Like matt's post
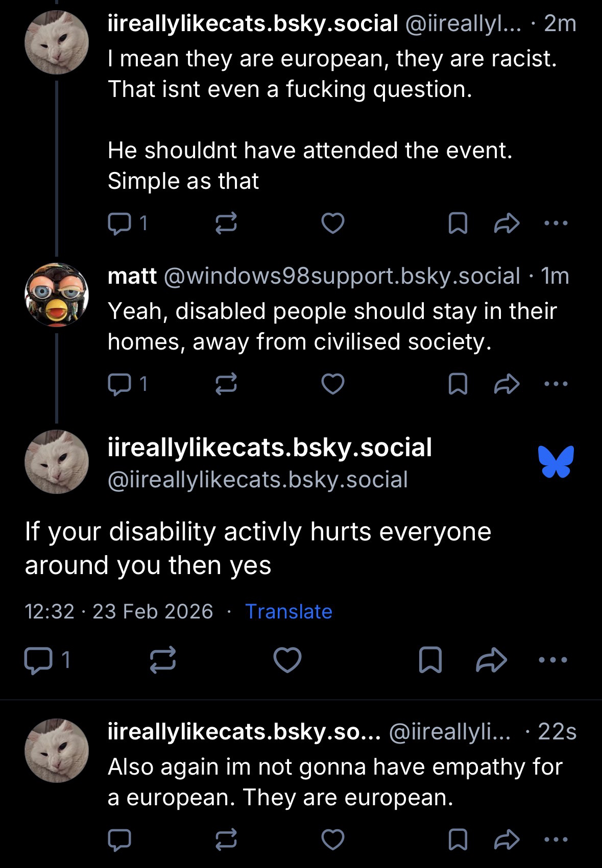This screenshot has height=868, width=602. [333, 384]
